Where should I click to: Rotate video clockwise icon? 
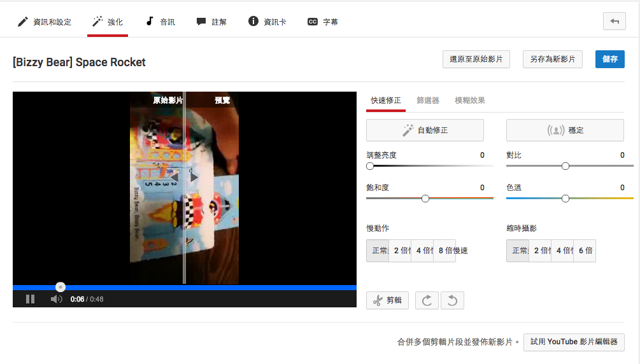(427, 300)
